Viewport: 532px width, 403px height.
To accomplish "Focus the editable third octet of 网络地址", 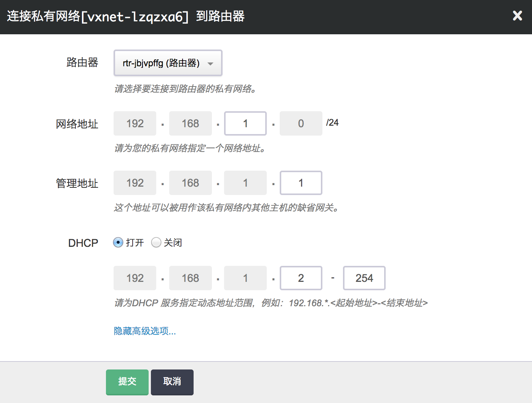I will point(245,123).
